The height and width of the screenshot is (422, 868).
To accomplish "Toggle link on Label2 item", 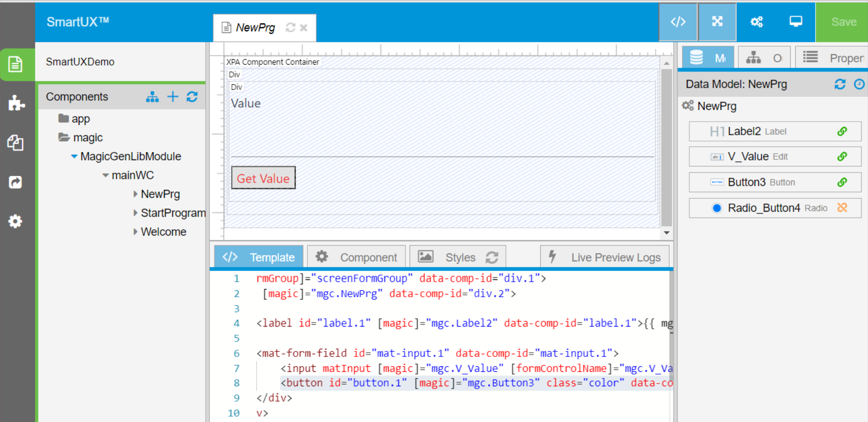I will pos(842,131).
